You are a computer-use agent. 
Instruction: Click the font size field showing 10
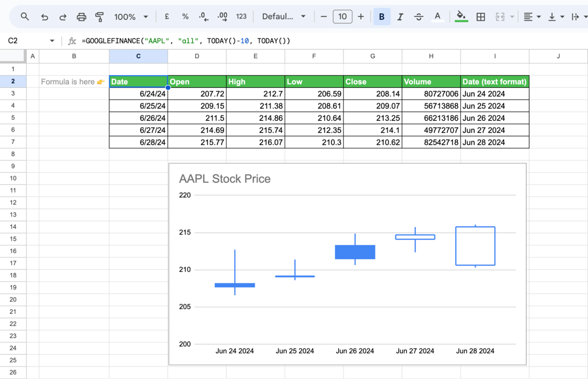coord(342,16)
